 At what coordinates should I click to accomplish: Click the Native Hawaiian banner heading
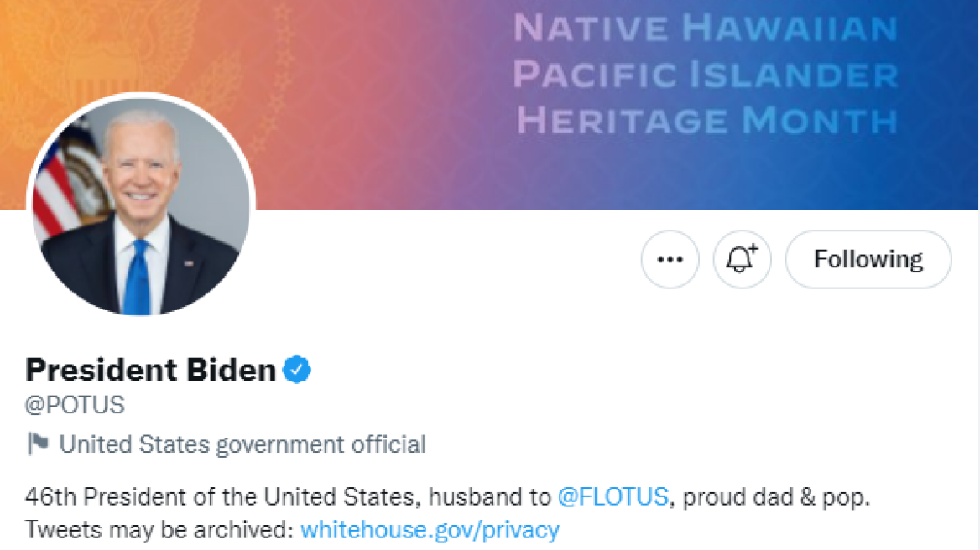point(705,29)
